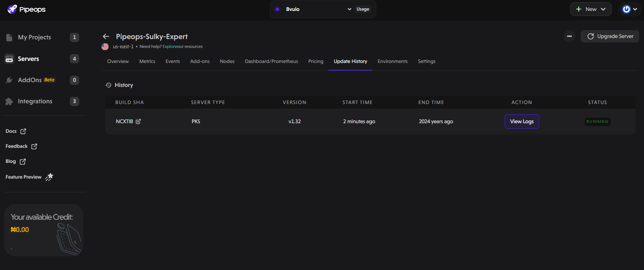Click the Usage button
The image size is (644, 270).
363,9
